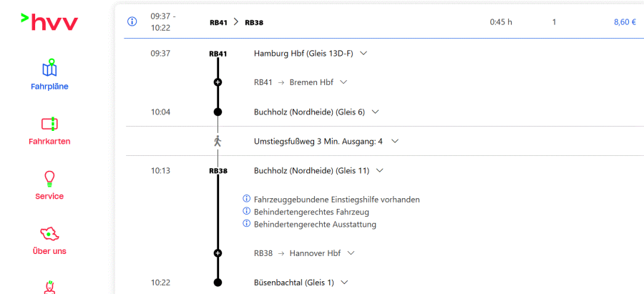This screenshot has width=644, height=294.
Task: Click the hvv logo
Action: (x=49, y=22)
